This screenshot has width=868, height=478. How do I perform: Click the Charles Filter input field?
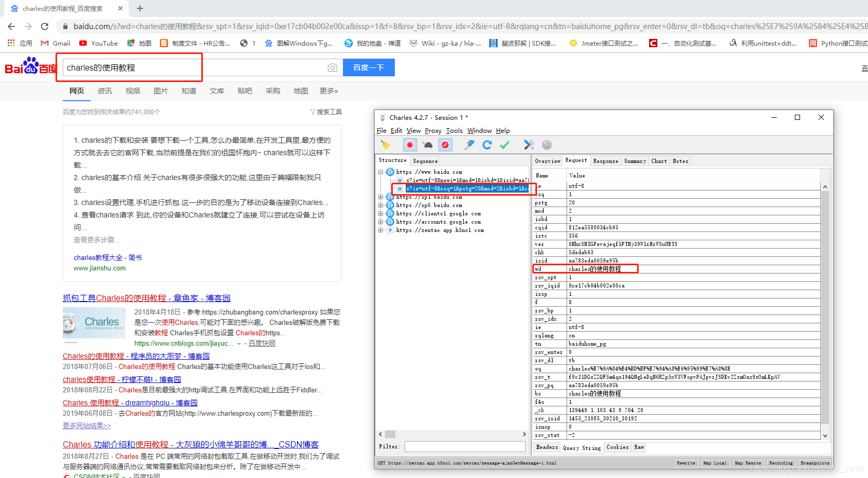pos(465,446)
